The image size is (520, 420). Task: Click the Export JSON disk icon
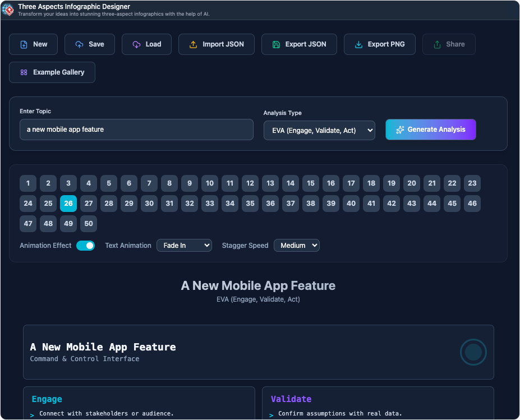click(x=276, y=44)
